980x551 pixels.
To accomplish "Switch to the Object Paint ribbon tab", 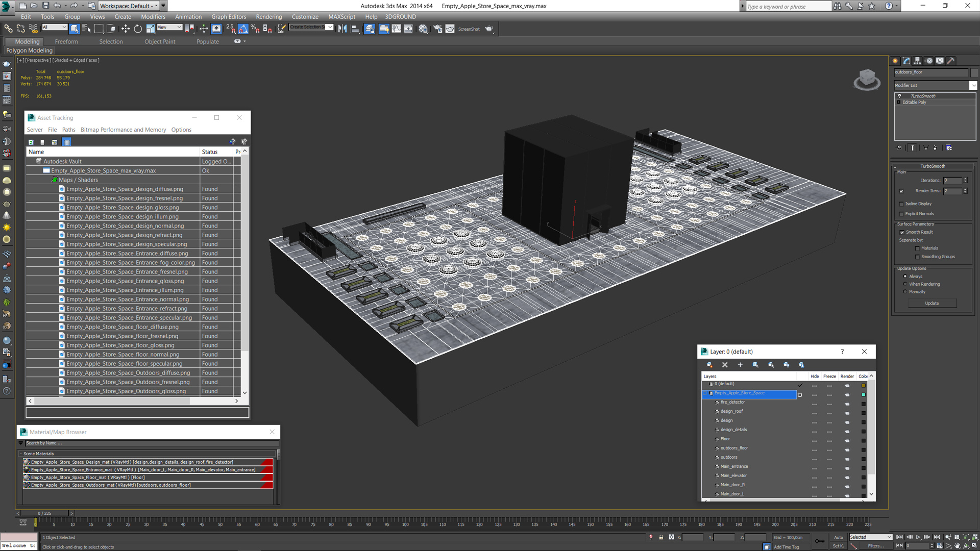I will (160, 42).
